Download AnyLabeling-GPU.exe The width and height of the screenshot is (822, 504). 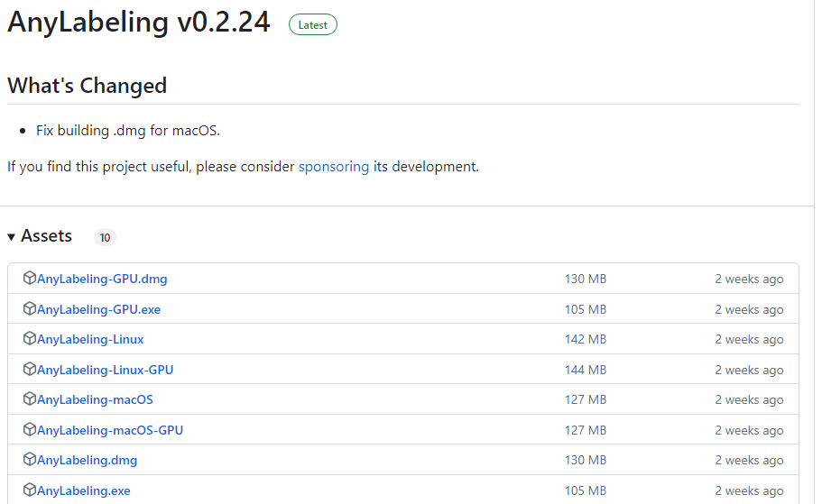pyautogui.click(x=98, y=309)
